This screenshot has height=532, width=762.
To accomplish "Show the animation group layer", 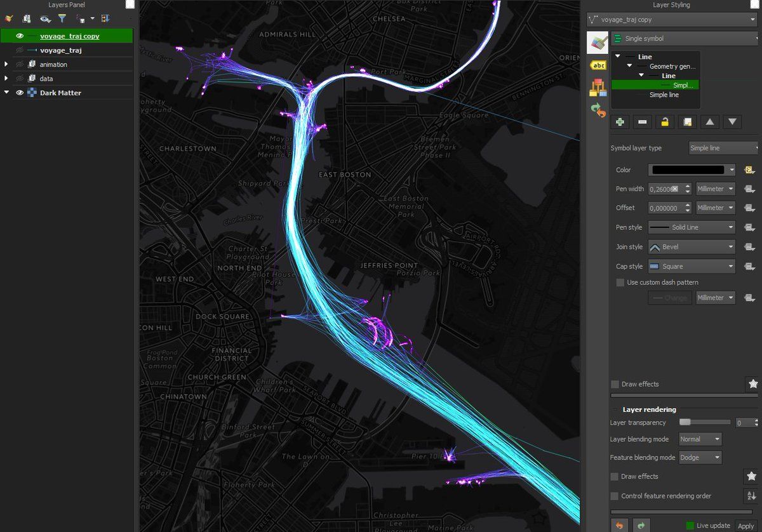I will (x=20, y=64).
